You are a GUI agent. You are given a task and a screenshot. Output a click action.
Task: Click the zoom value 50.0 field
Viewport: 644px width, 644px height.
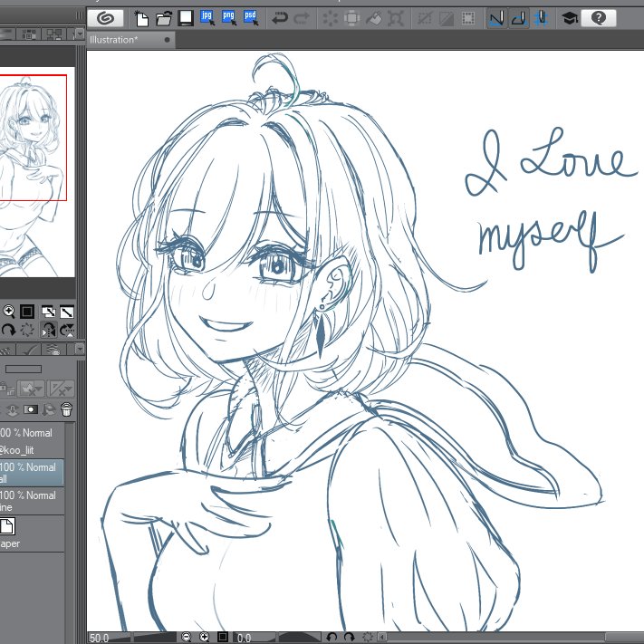point(100,638)
